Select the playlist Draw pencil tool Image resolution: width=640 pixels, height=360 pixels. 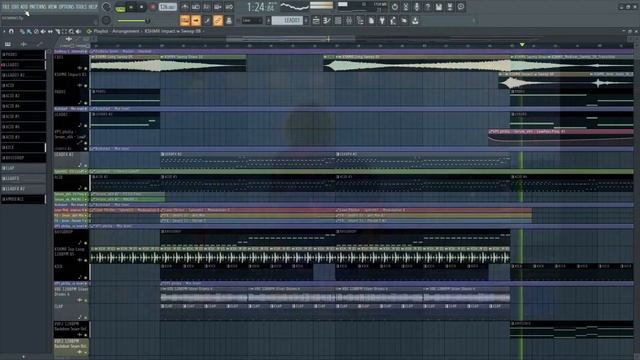point(22,31)
